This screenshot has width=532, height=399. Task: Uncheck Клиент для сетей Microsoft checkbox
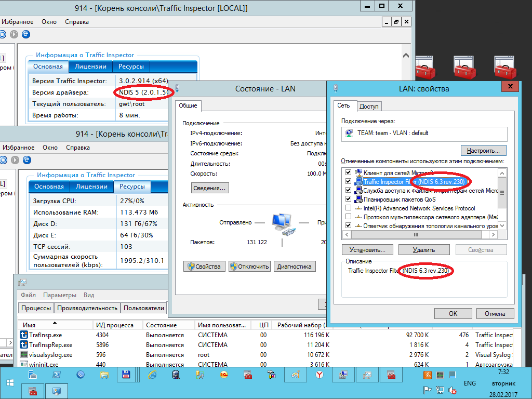click(348, 172)
